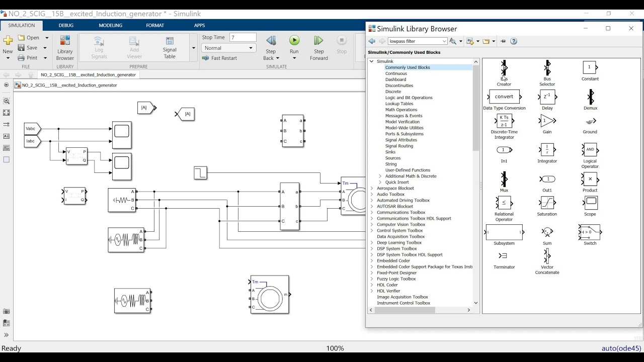The width and height of the screenshot is (644, 362).
Task: Select the Scope block in the library
Action: pos(591,203)
